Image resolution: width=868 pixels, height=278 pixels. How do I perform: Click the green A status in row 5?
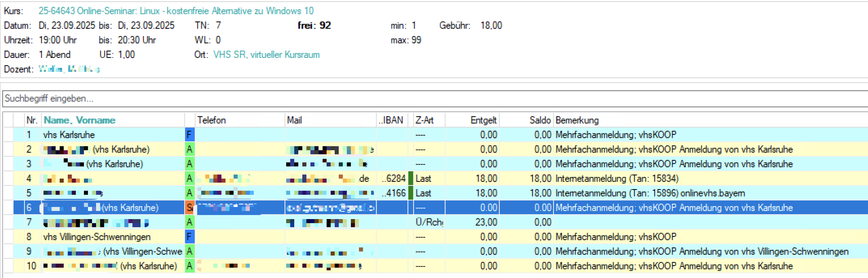(x=189, y=193)
